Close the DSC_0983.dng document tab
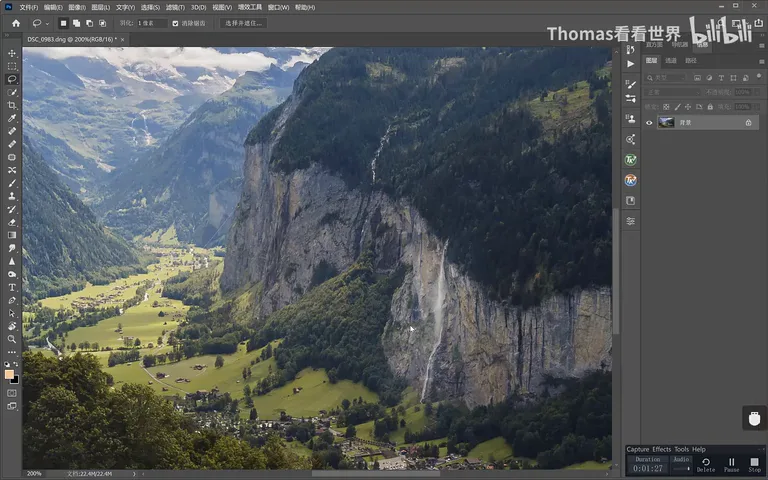Image resolution: width=768 pixels, height=480 pixels. coord(122,40)
